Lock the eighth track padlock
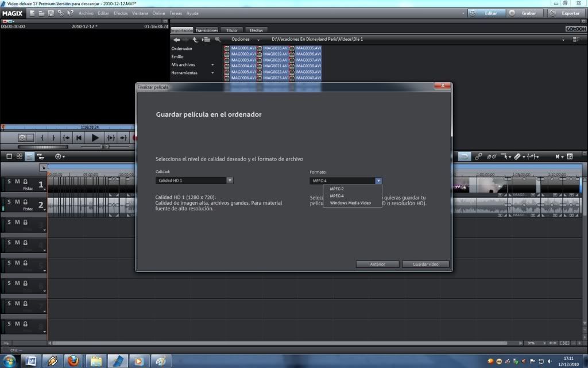Screen dimensions: 588x368 pos(25,324)
